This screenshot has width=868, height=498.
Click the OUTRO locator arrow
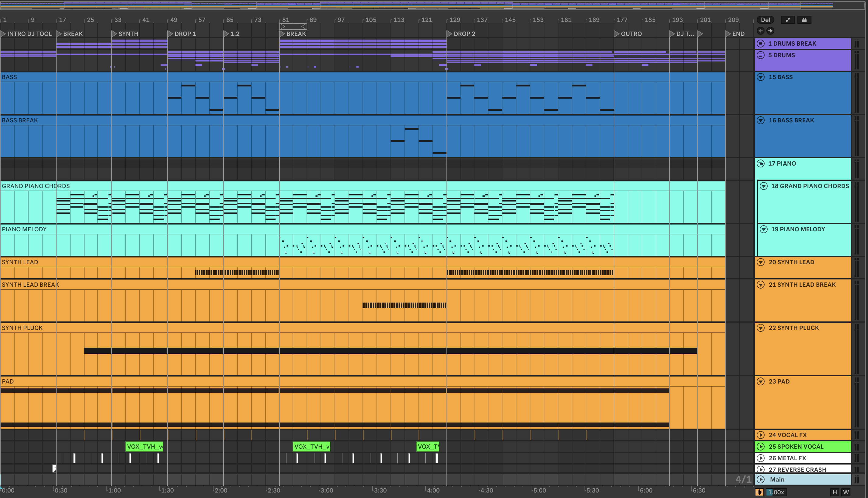click(x=617, y=34)
